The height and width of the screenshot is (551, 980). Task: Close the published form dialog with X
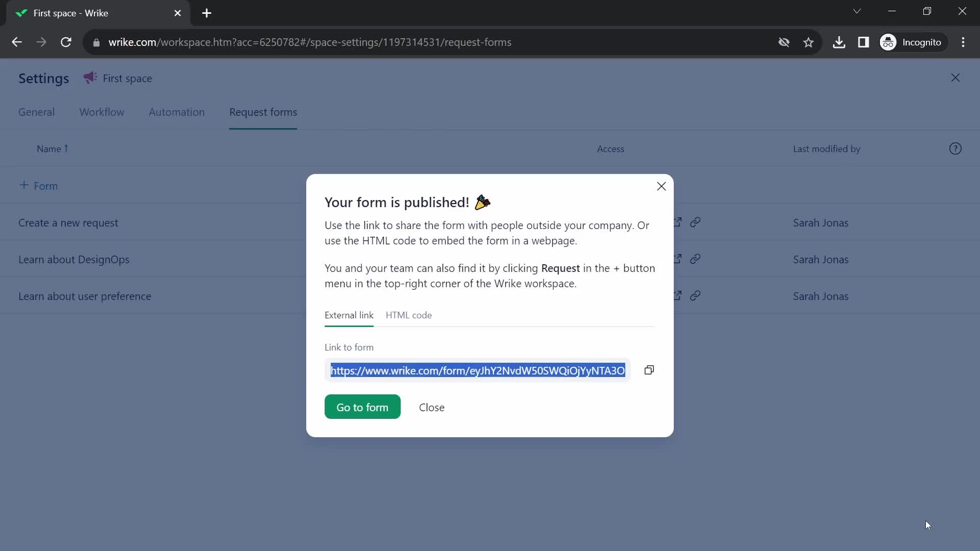pos(661,187)
